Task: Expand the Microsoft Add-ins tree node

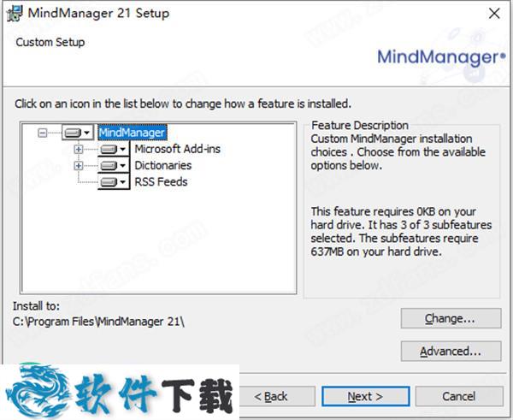Action: click(x=78, y=150)
